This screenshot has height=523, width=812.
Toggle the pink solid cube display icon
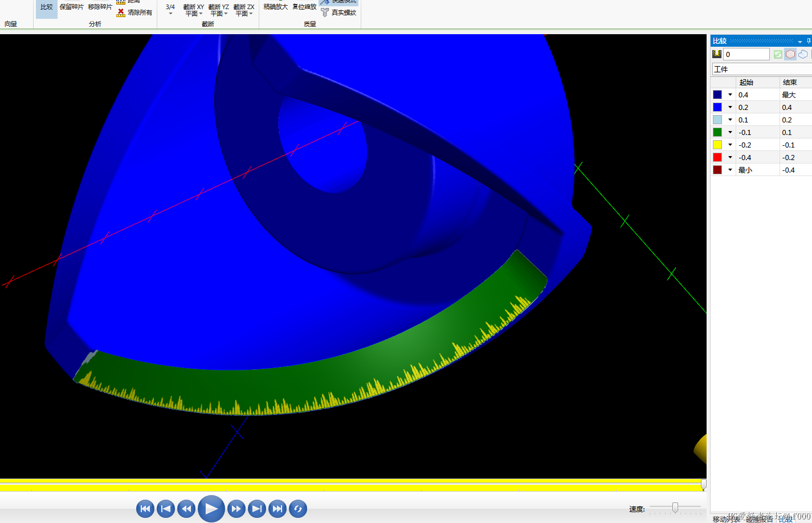790,54
